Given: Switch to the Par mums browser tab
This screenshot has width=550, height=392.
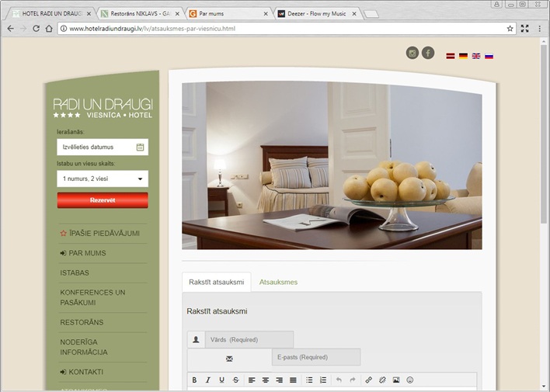Looking at the screenshot, I should (x=228, y=14).
